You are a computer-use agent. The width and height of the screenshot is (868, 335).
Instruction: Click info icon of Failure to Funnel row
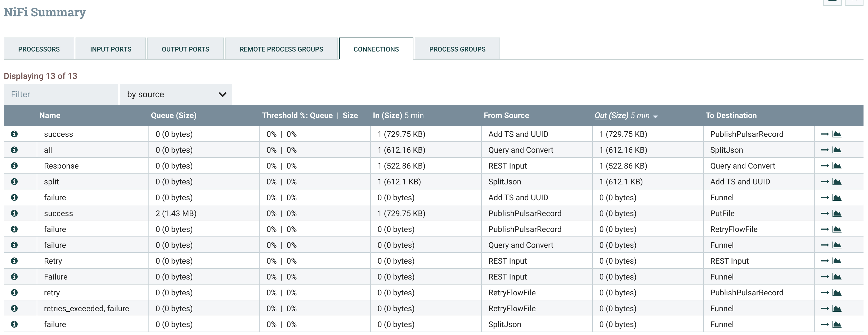coord(14,277)
